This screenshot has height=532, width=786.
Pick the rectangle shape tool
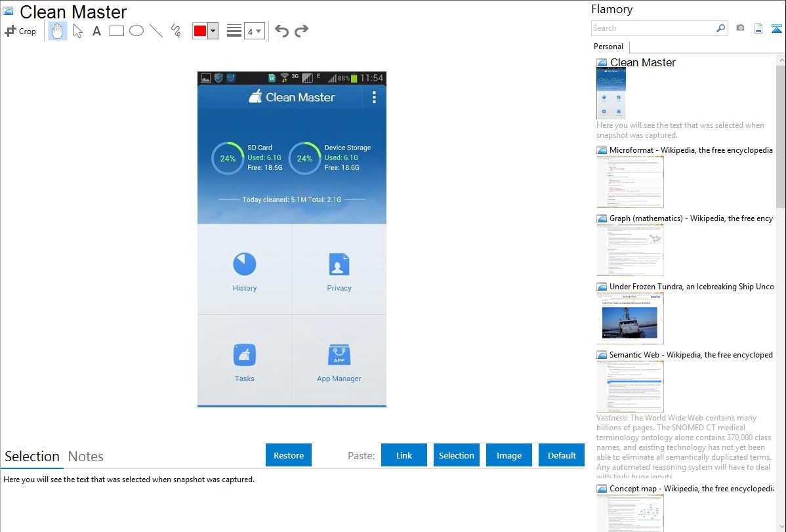(117, 31)
